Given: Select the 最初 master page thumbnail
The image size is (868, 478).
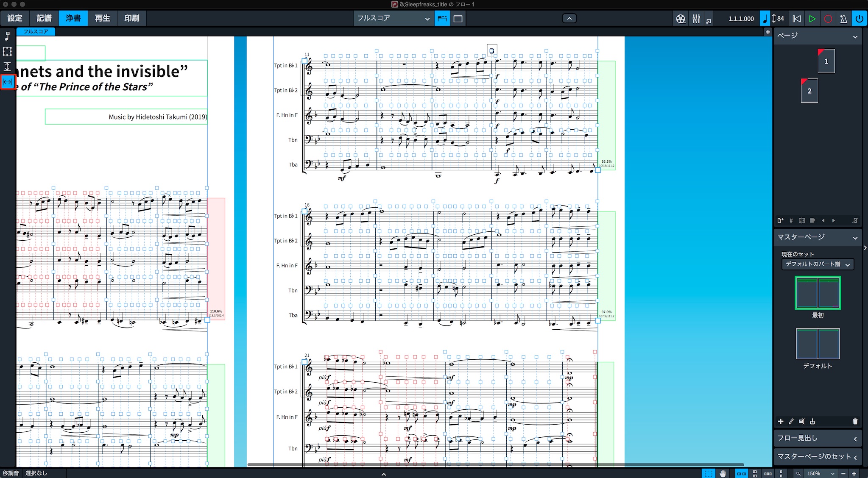Looking at the screenshot, I should click(818, 293).
